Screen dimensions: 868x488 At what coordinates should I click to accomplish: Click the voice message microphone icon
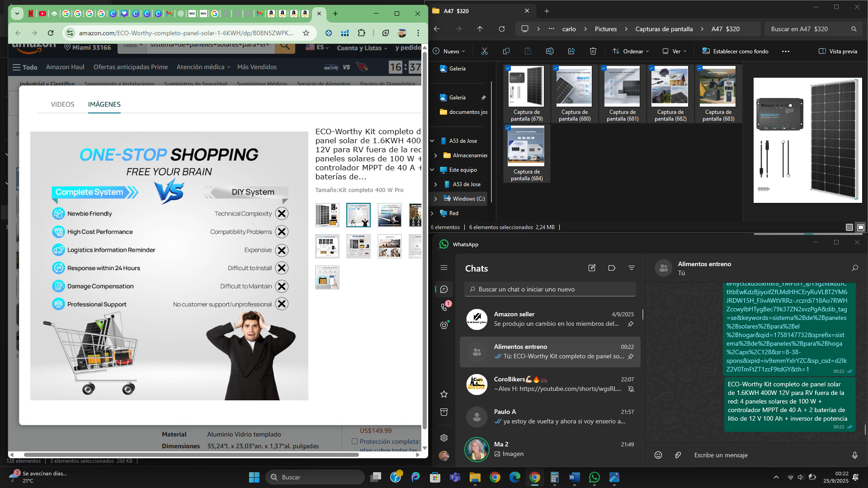854,455
